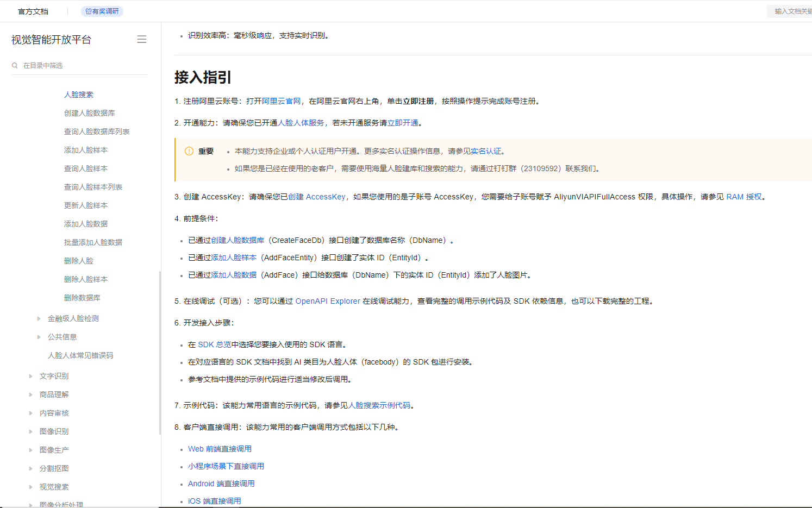
Task: Collapse sidebar with the hamburger menu icon
Action: [x=142, y=39]
